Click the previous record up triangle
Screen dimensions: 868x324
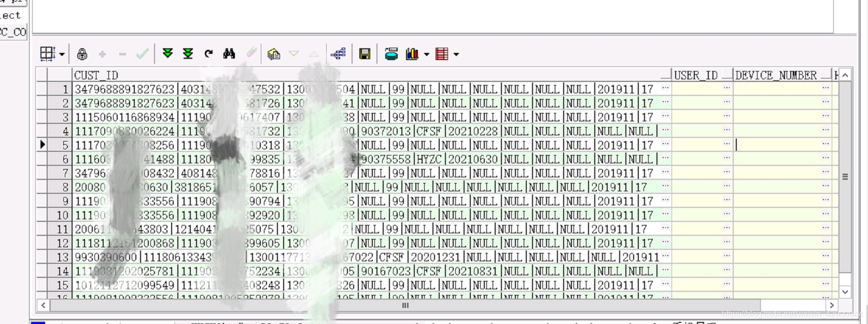314,54
